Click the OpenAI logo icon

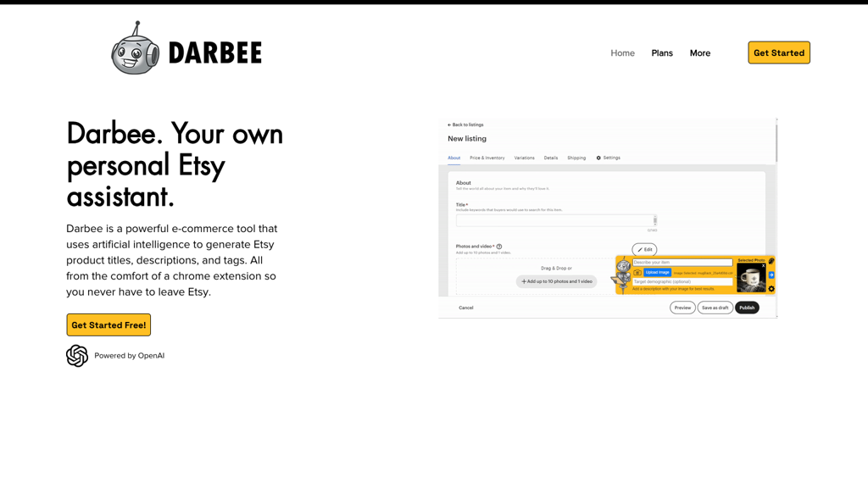pos(76,356)
